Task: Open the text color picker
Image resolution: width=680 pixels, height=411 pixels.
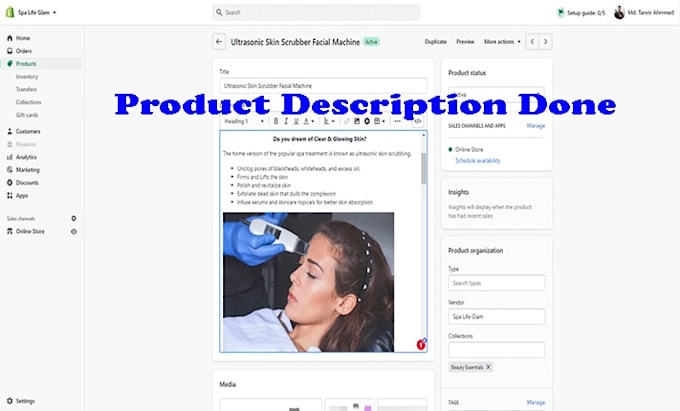Action: 308,121
